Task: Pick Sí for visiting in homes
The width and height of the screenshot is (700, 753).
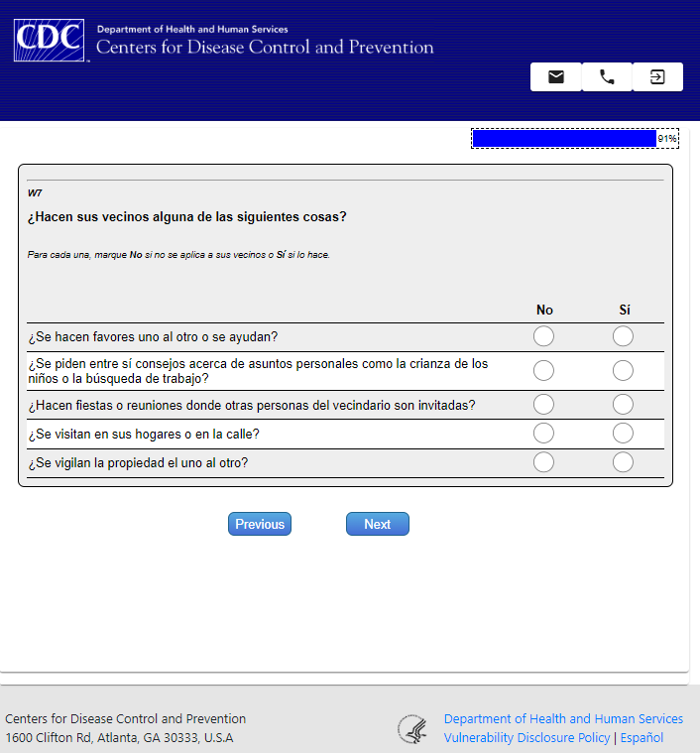Action: [x=623, y=434]
